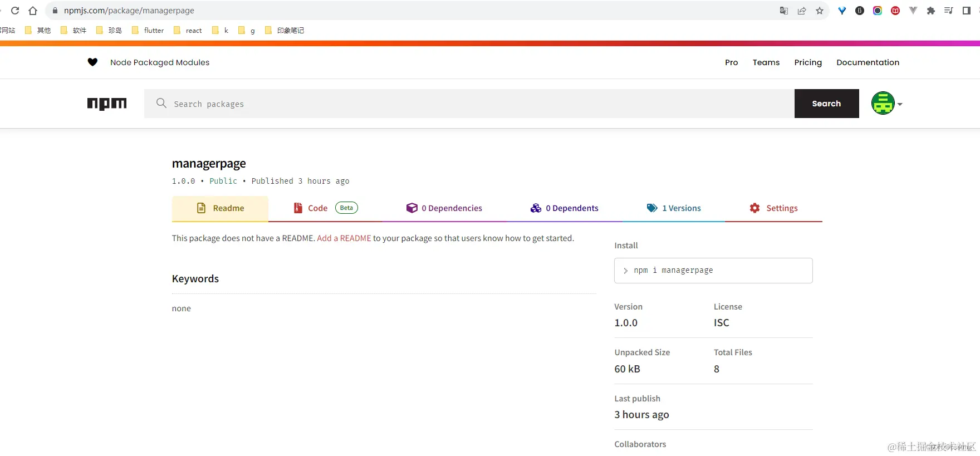980x456 pixels.
Task: Open the k bookmarks folder
Action: tap(220, 31)
